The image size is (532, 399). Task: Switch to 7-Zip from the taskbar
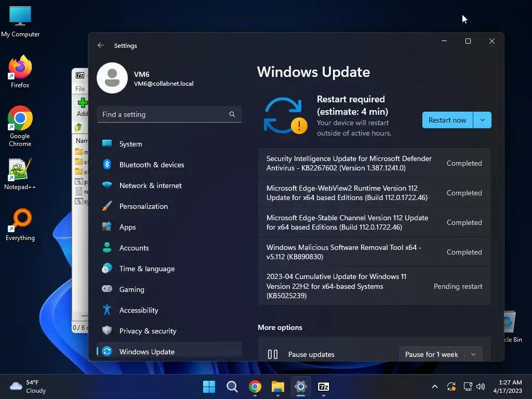[323, 387]
